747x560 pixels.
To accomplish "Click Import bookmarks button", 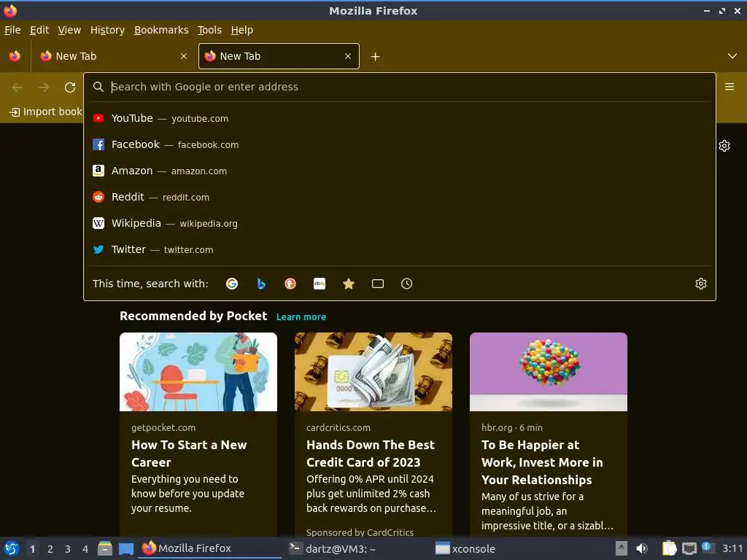I will point(46,112).
